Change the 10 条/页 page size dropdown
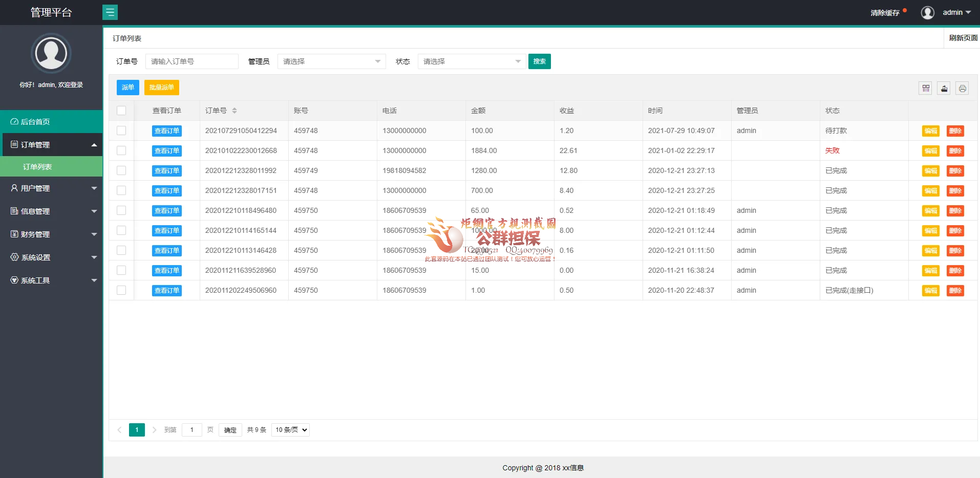This screenshot has width=980, height=478. 290,430
